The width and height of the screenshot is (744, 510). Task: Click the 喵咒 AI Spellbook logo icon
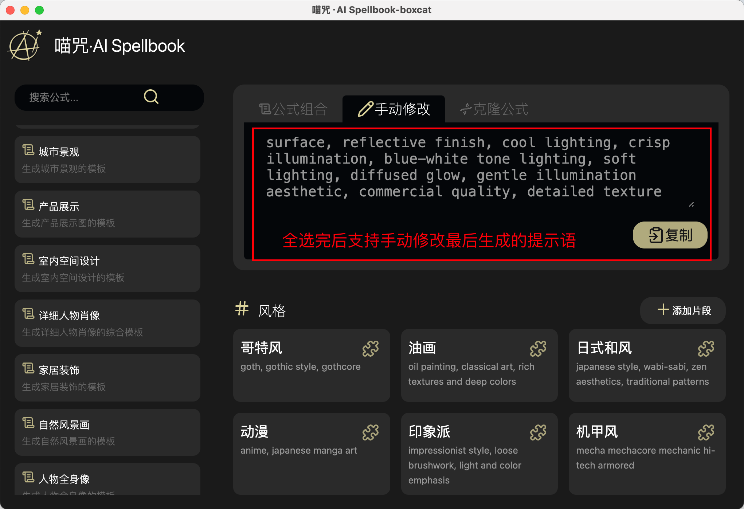[26, 45]
